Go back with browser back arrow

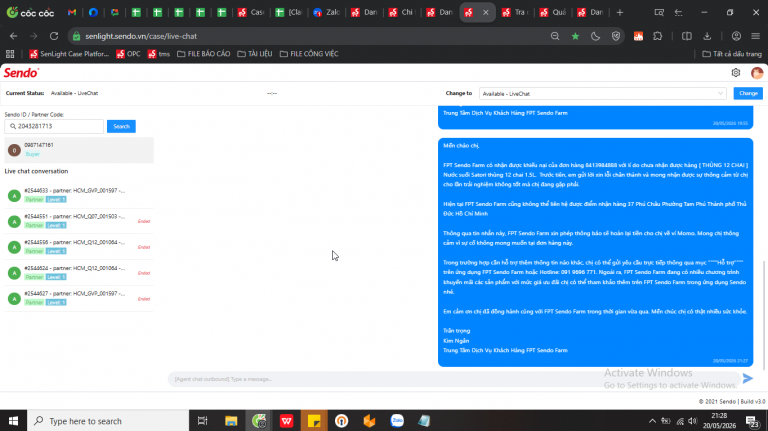coord(13,36)
